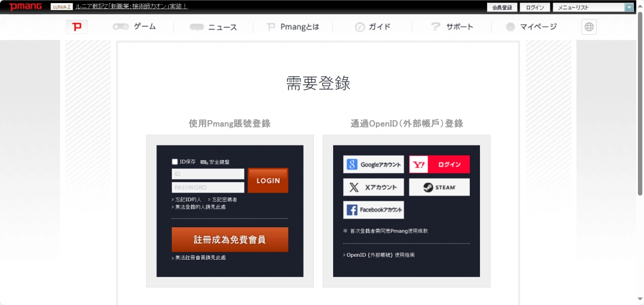This screenshot has height=305, width=644.
Task: Choose the Xアカウント login option
Action: click(x=373, y=187)
